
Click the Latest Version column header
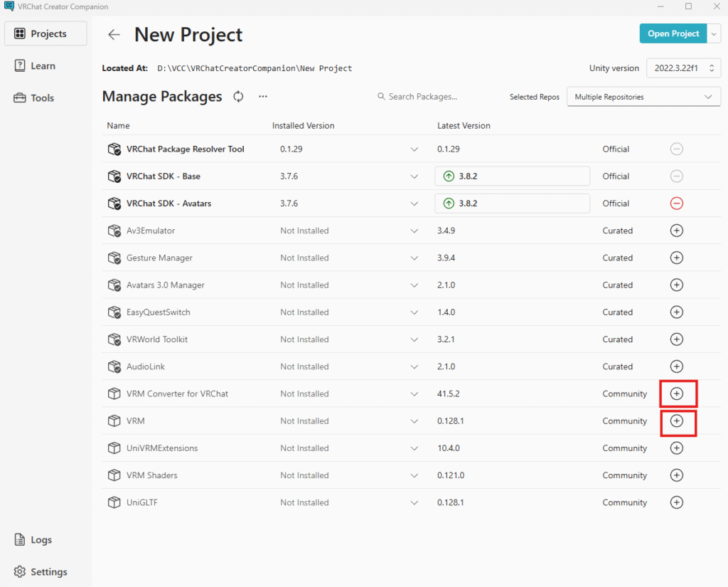tap(464, 125)
